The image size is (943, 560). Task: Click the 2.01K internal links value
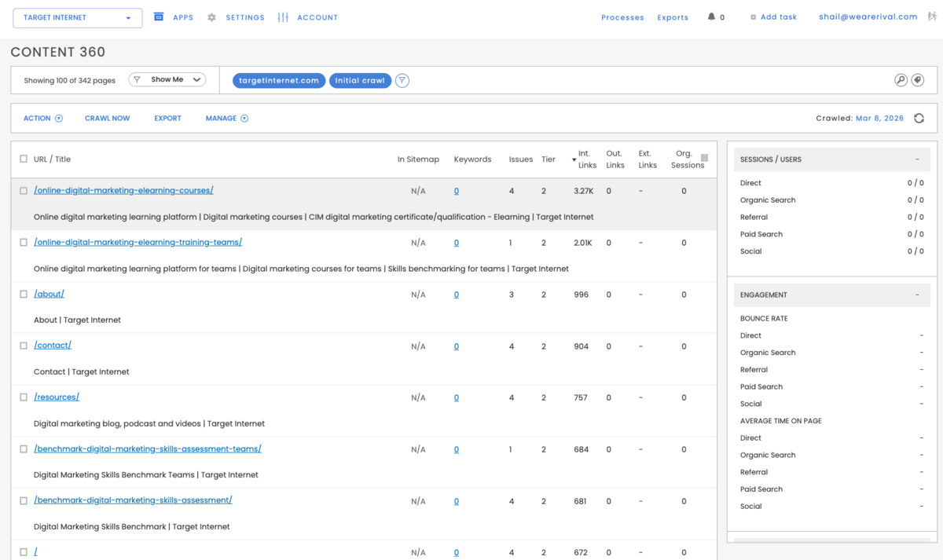(583, 243)
